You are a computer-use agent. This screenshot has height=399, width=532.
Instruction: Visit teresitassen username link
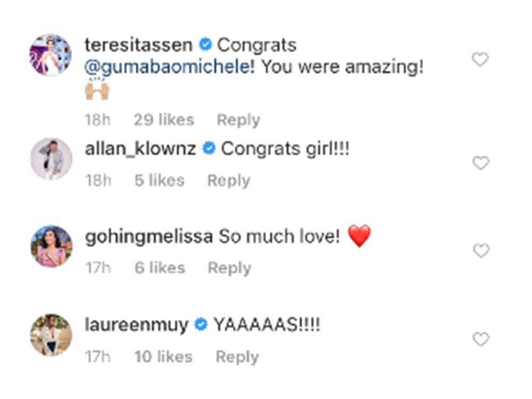138,45
